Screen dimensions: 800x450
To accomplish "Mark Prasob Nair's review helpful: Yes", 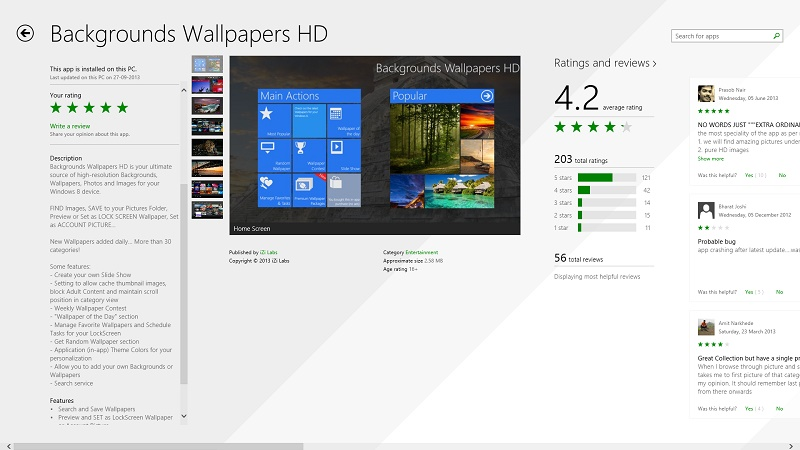I will pyautogui.click(x=749, y=175).
